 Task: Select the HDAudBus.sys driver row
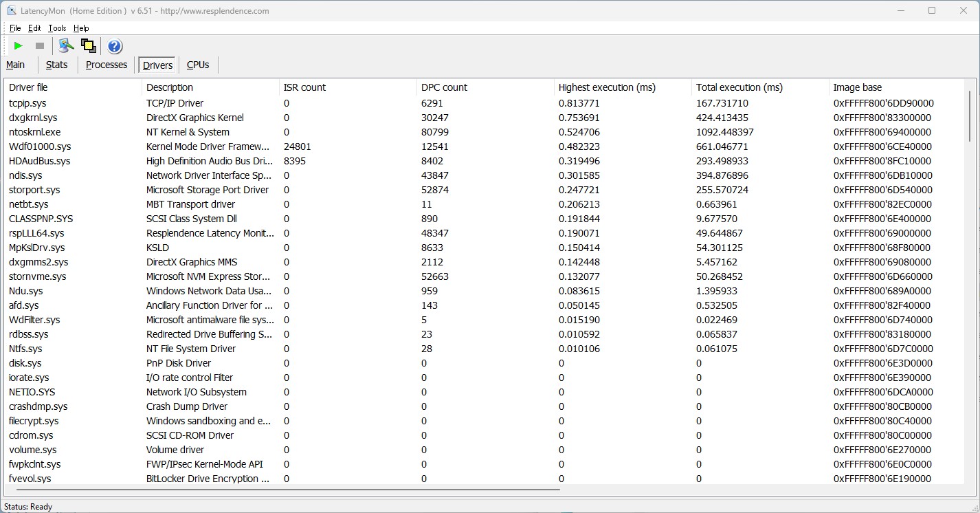pyautogui.click(x=485, y=161)
